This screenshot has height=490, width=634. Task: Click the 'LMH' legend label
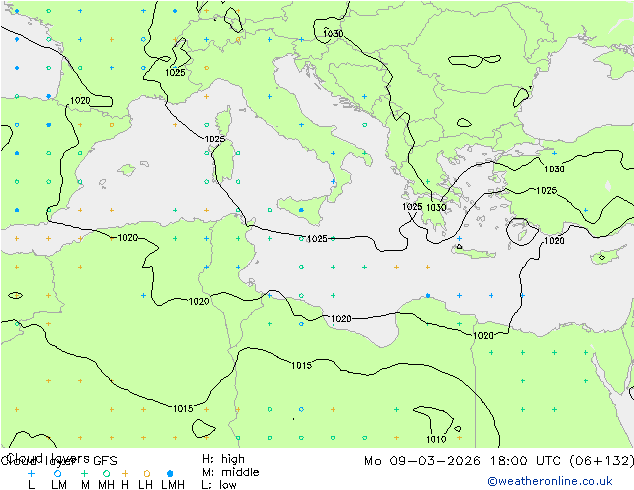click(x=173, y=485)
